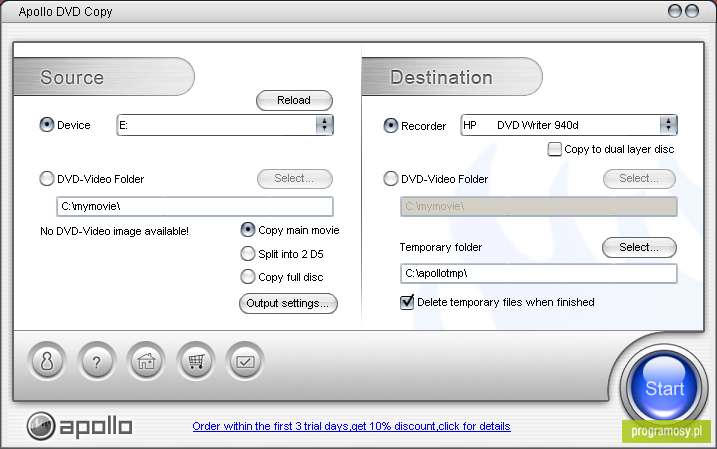Image resolution: width=717 pixels, height=449 pixels.
Task: Select destination DVD-Video Folder radio button
Action: (x=391, y=179)
